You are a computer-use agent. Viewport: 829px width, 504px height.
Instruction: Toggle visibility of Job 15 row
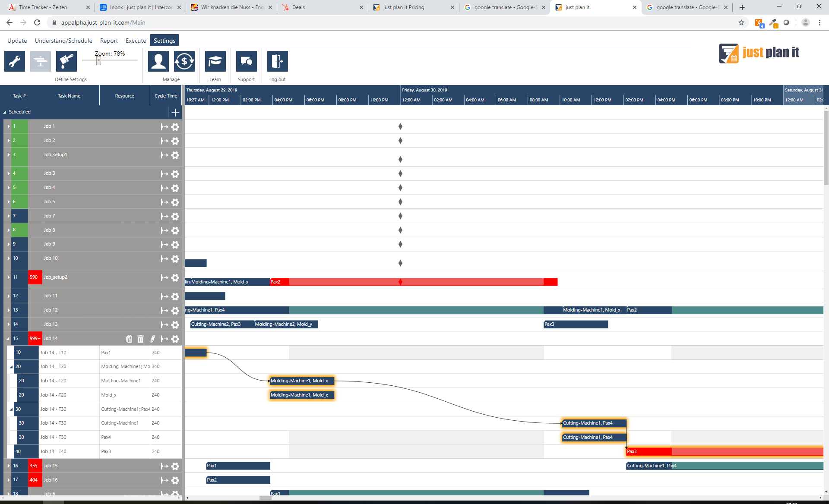[x=8, y=466]
